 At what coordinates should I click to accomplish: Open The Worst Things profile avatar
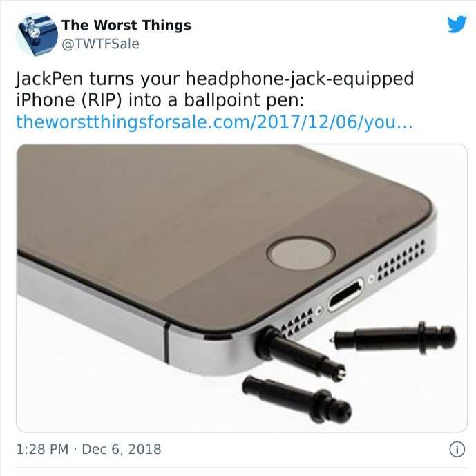coord(37,35)
